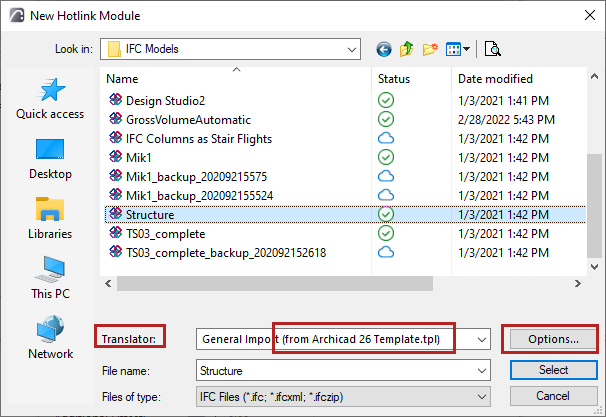Go up one folder level
This screenshot has height=417, width=606.
pyautogui.click(x=408, y=48)
